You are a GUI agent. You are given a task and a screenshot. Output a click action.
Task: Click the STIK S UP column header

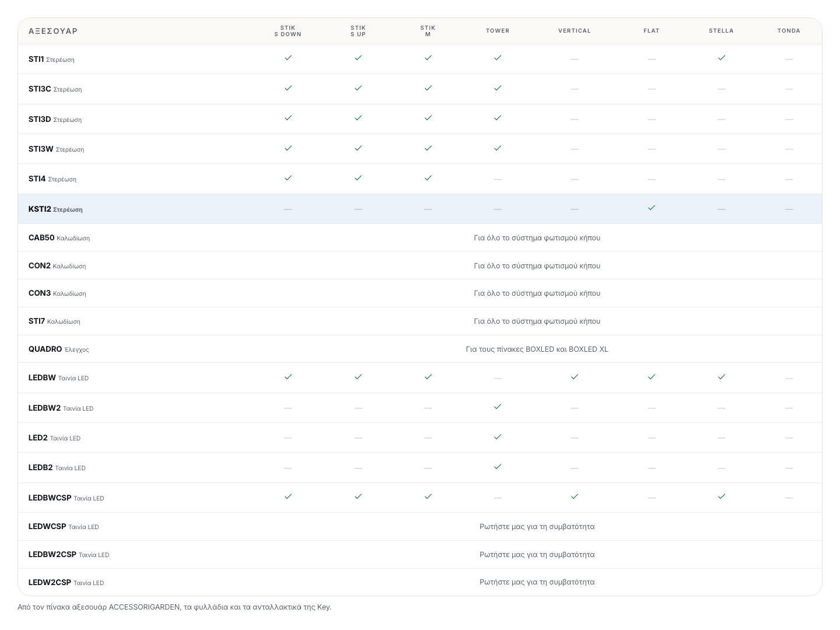point(358,31)
